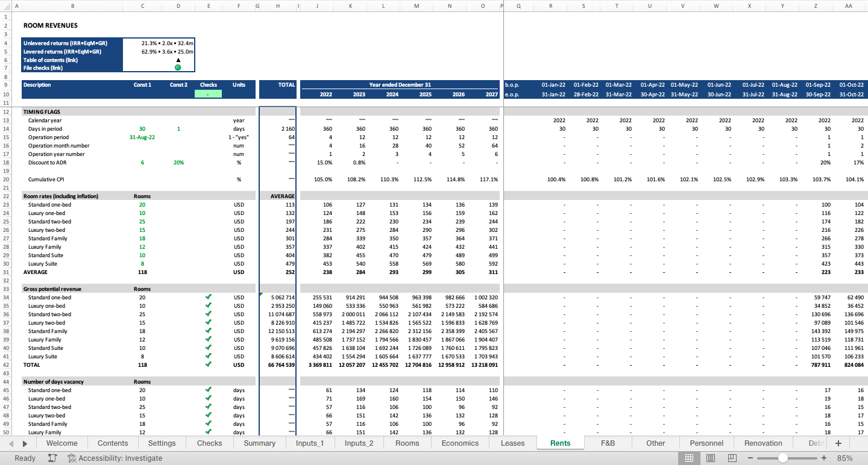Switch to Page Layout view
The height and width of the screenshot is (465, 868).
coord(711,458)
